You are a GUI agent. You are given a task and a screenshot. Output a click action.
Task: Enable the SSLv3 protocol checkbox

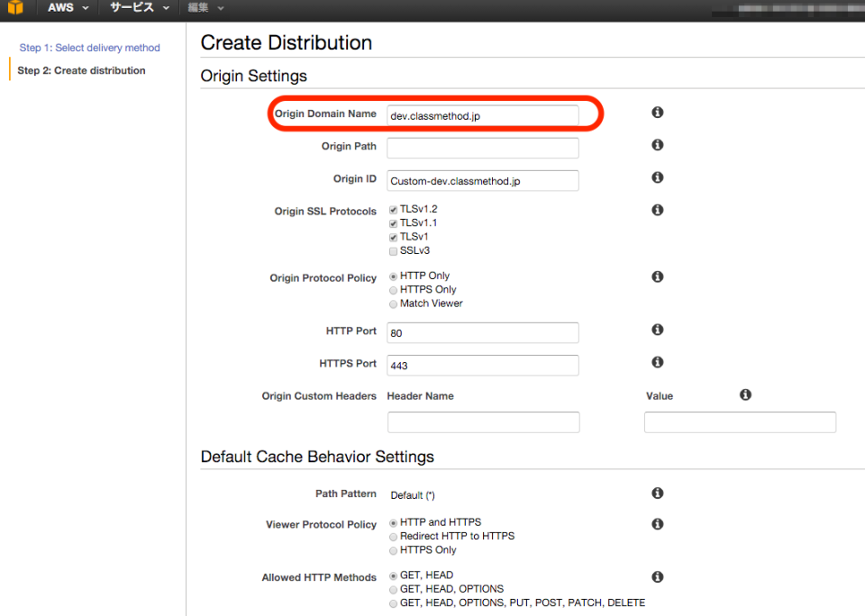point(393,250)
